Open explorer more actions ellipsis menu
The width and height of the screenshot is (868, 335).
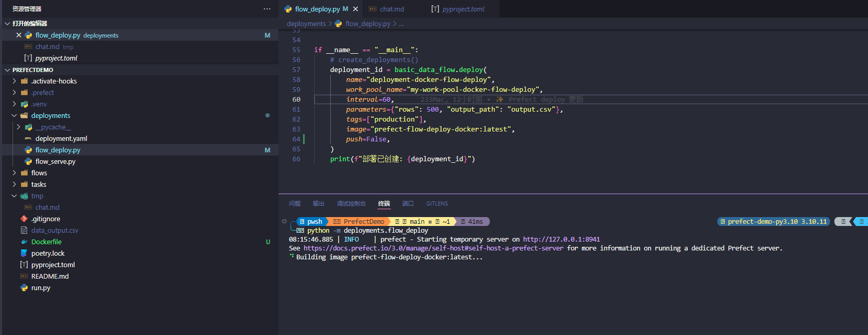tap(267, 9)
